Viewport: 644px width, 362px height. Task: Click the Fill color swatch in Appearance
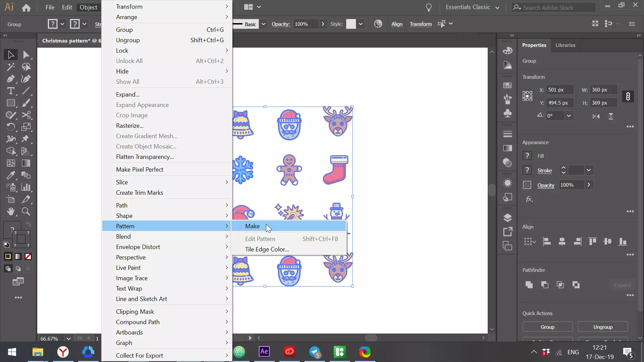pyautogui.click(x=527, y=156)
